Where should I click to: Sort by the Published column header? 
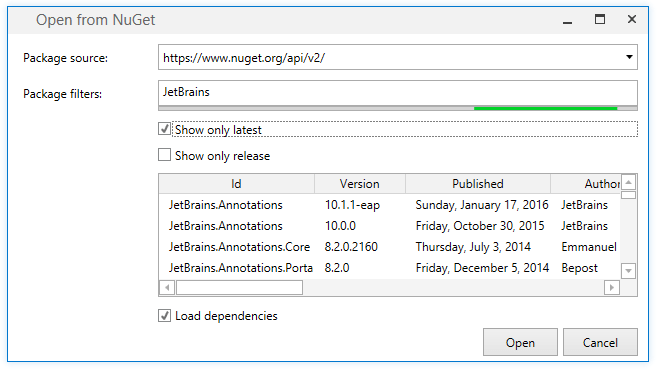[x=478, y=184]
